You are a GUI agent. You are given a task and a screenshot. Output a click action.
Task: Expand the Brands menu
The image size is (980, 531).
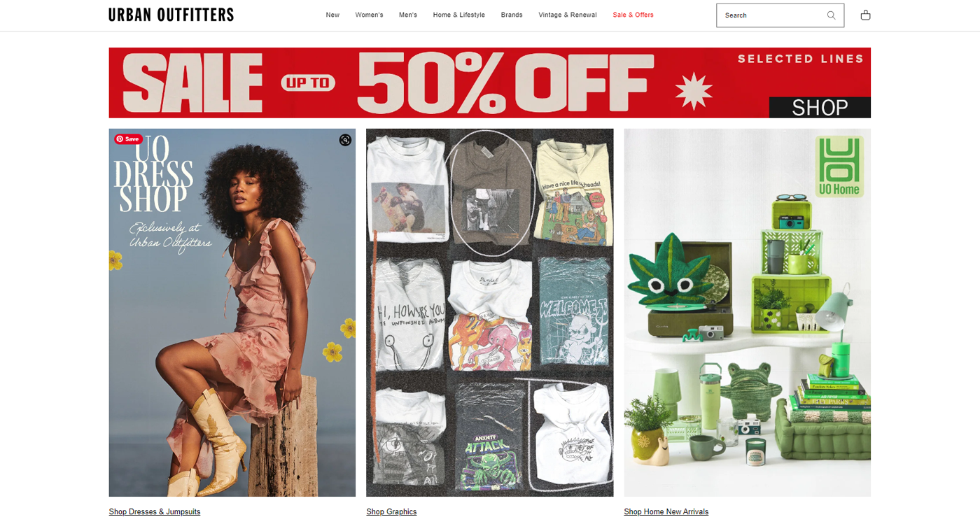pos(512,15)
